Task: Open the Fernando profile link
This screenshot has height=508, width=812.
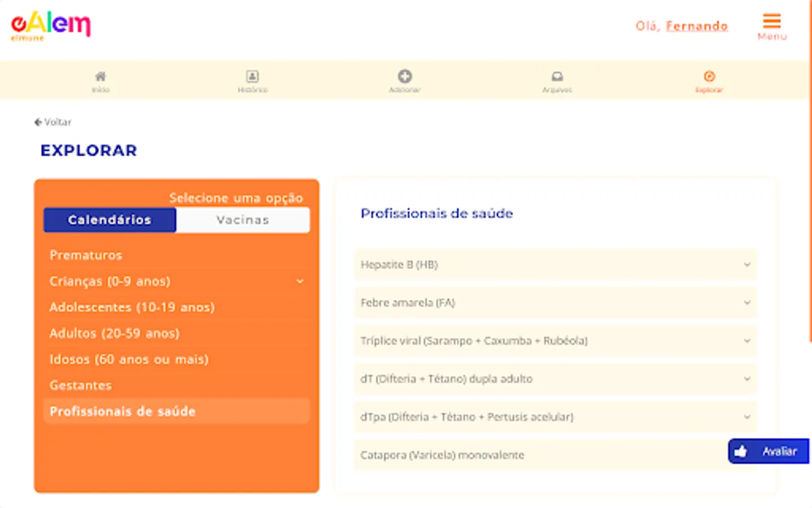Action: pyautogui.click(x=697, y=26)
